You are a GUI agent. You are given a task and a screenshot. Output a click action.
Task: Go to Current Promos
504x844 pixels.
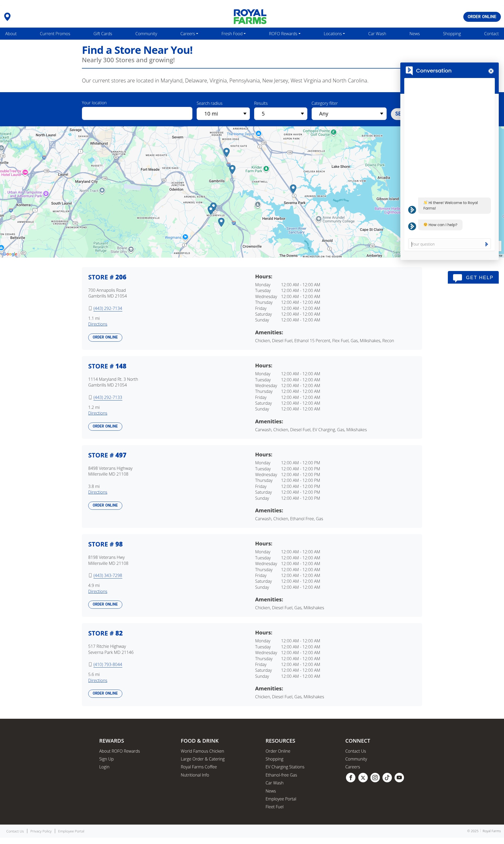click(x=55, y=34)
